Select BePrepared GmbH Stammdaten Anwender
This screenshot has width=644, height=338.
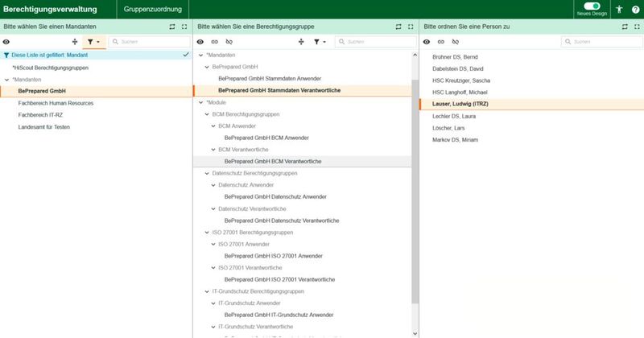[270, 78]
